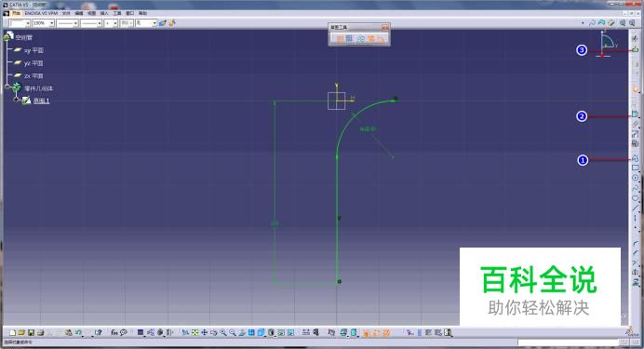Open the 编辑 (Edit) menu
Viewport: 644px width, 349px height.
pyautogui.click(x=79, y=13)
